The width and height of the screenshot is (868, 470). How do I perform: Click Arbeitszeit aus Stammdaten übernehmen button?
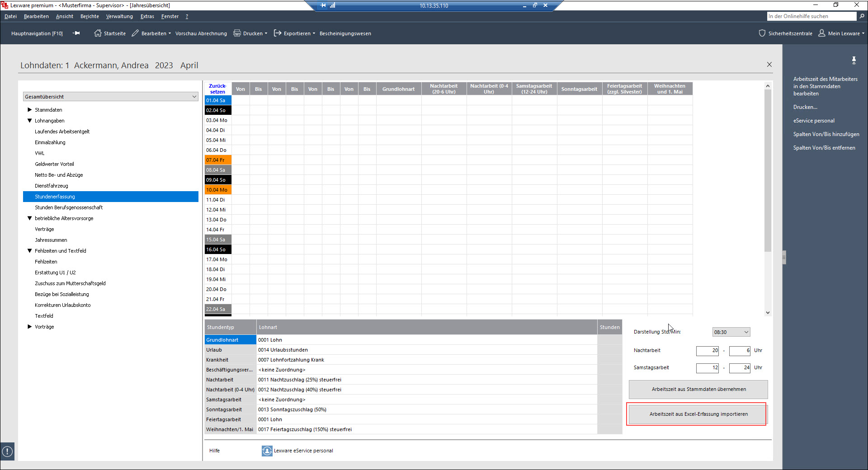coord(698,389)
